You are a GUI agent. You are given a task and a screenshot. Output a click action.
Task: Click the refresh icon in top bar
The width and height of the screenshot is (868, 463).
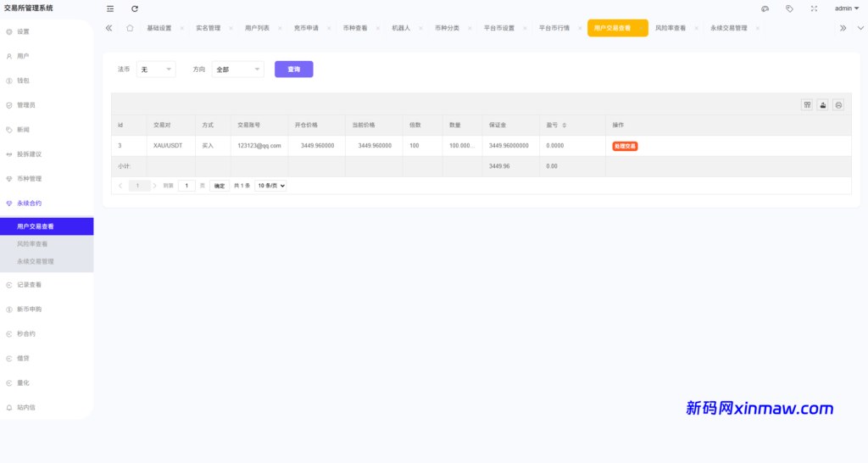click(x=135, y=8)
